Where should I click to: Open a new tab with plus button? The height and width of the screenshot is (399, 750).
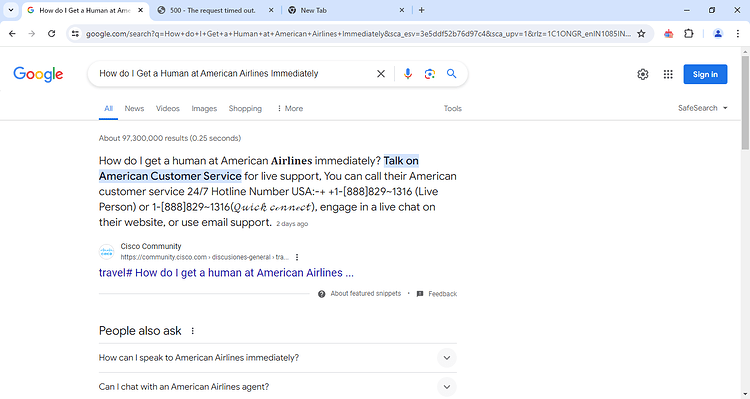(421, 10)
